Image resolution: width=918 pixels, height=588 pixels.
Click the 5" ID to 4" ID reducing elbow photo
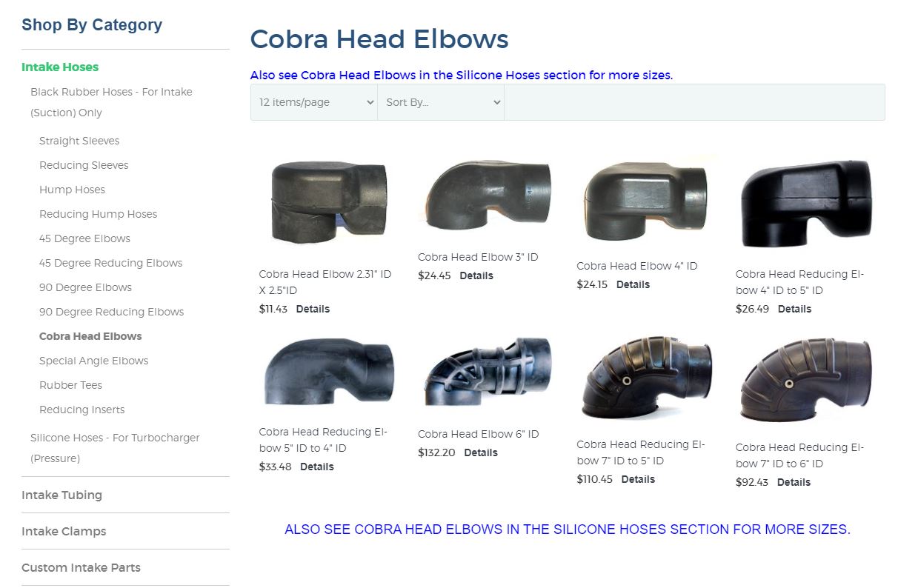[326, 374]
